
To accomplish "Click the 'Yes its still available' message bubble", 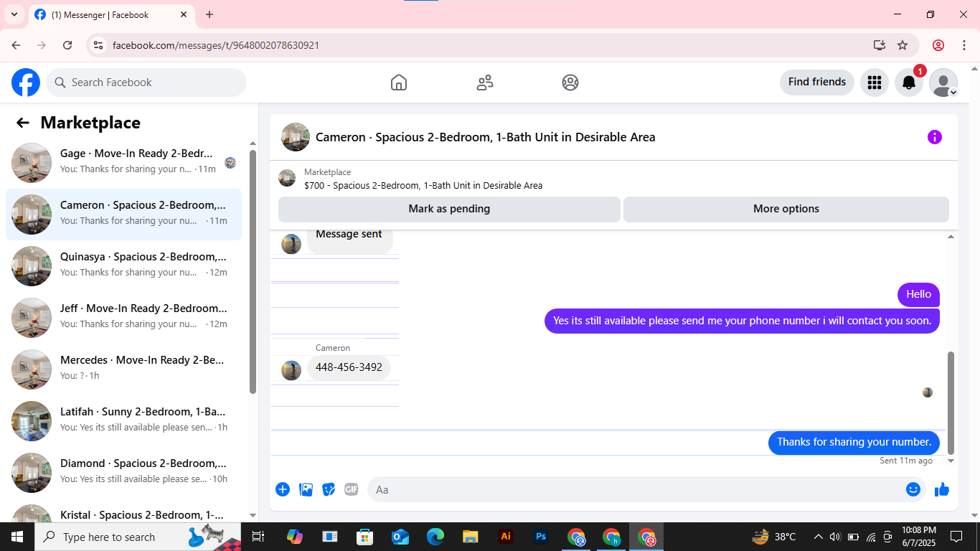I will (x=742, y=321).
